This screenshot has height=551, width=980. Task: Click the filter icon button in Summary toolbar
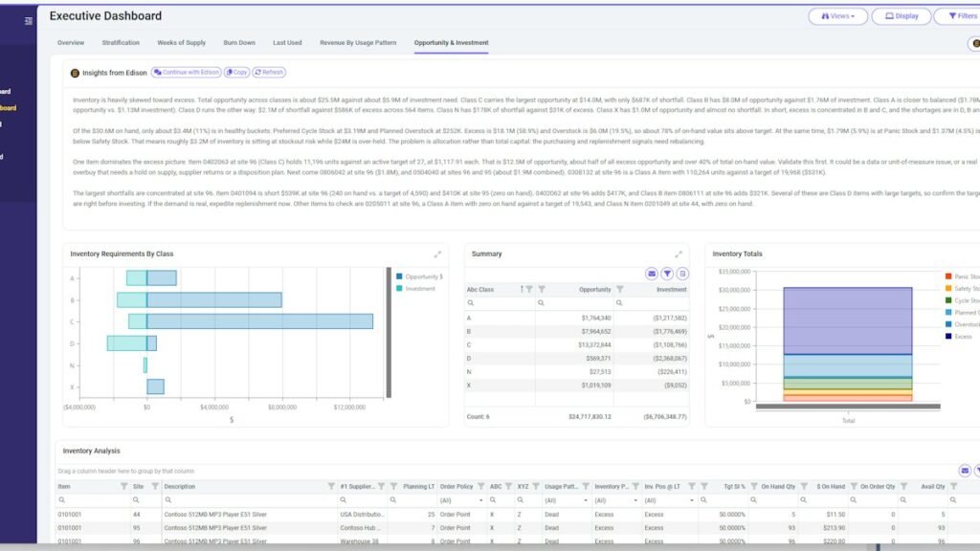coord(667,274)
